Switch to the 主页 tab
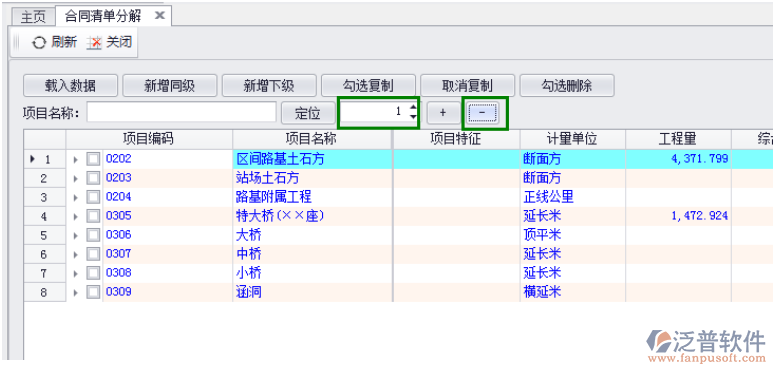 33,17
